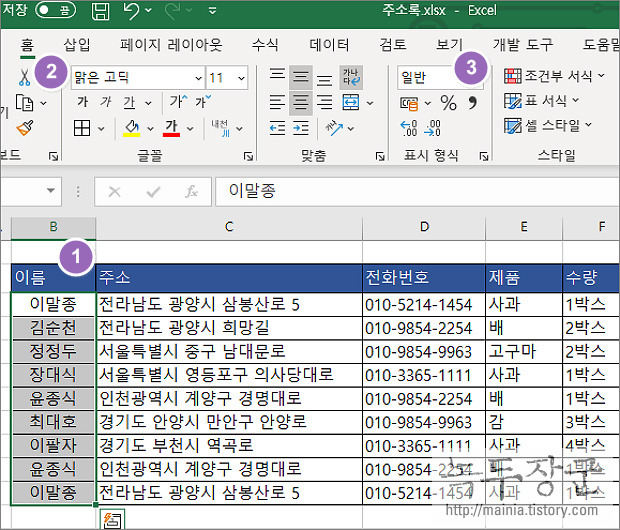Screen dimensions: 620x530
Task: Click the Undo arrow icon
Action: tap(132, 11)
